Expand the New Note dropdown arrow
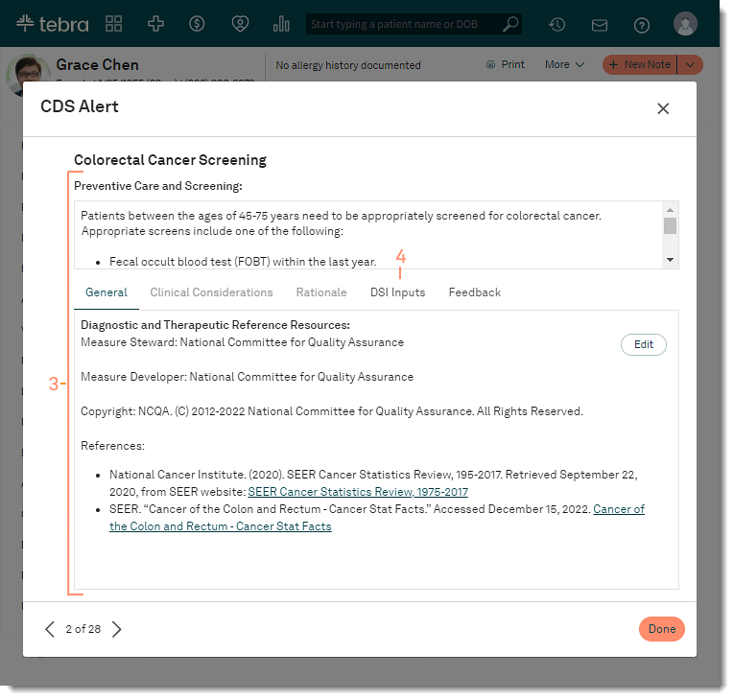Viewport: 734px width, 700px height. click(690, 64)
